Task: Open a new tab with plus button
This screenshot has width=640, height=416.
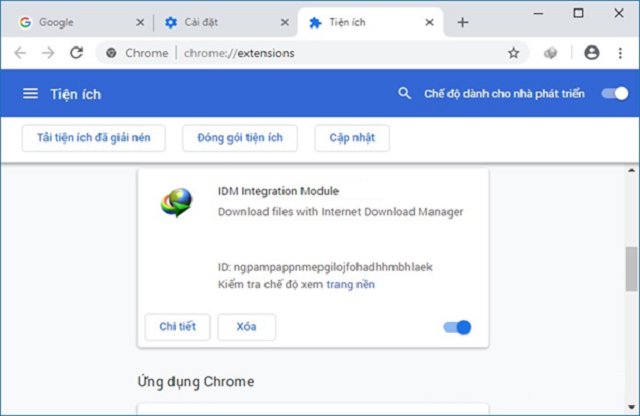Action: pyautogui.click(x=462, y=22)
